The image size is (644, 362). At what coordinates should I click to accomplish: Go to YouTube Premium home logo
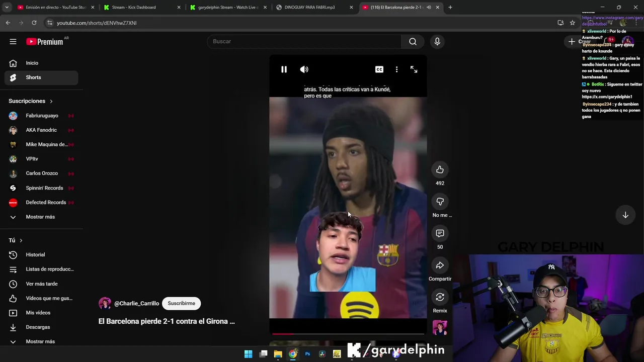click(44, 42)
